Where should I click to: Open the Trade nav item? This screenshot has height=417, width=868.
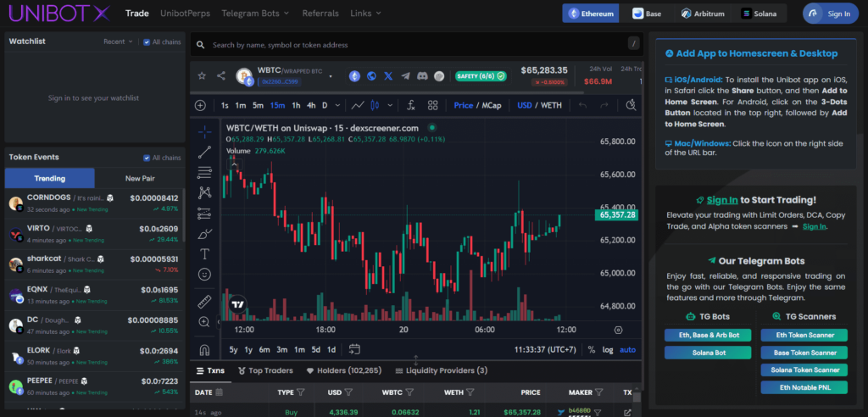pos(137,14)
